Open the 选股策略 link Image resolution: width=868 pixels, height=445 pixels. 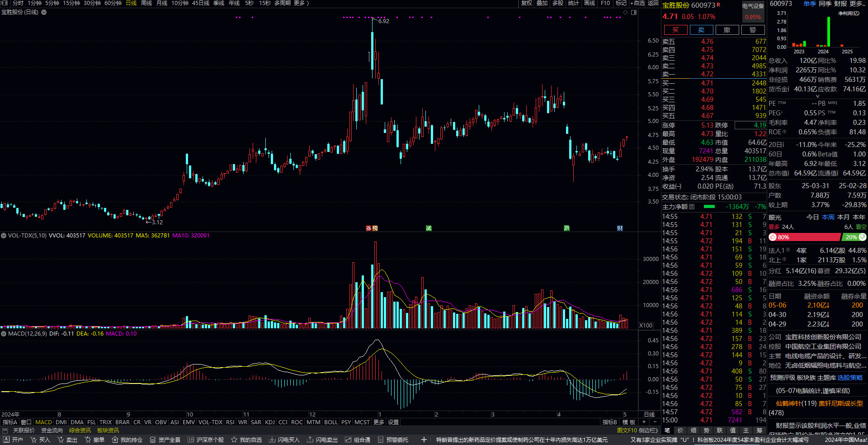[850, 378]
